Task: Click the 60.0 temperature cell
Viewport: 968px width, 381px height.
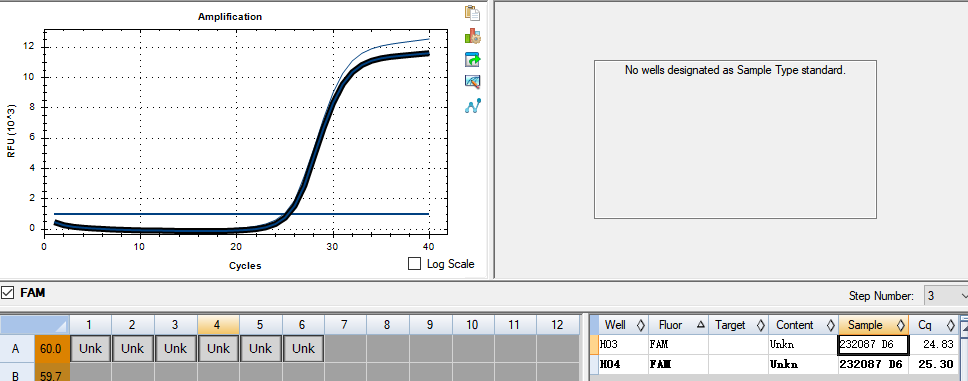Action: [x=52, y=349]
